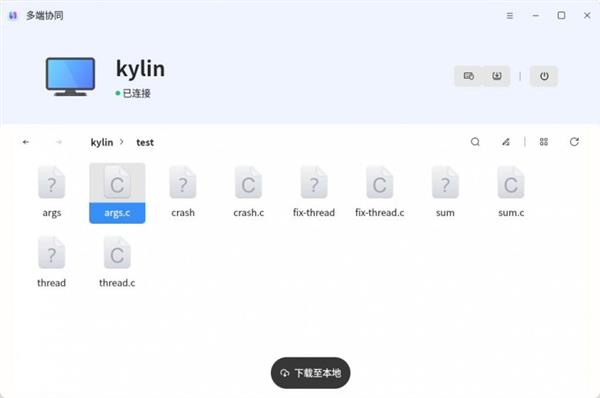Screen dimensions: 600x398
Task: Click the 下载至本地 download button
Action: tap(310, 373)
